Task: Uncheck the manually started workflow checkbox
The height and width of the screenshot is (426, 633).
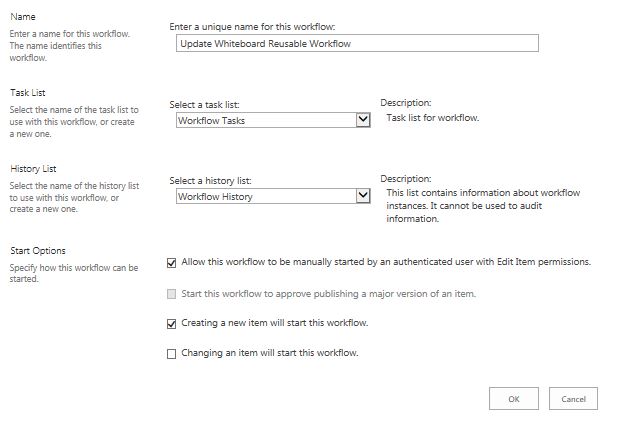Action: (172, 263)
